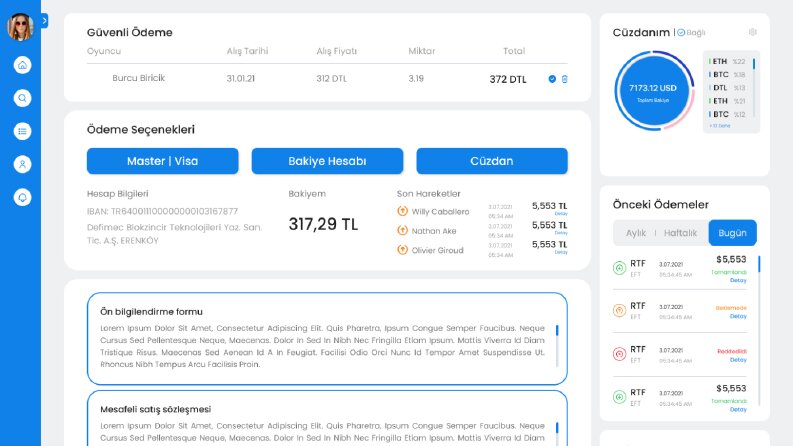
Task: Expand the sidebar with the chevron arrow
Action: pyautogui.click(x=45, y=21)
